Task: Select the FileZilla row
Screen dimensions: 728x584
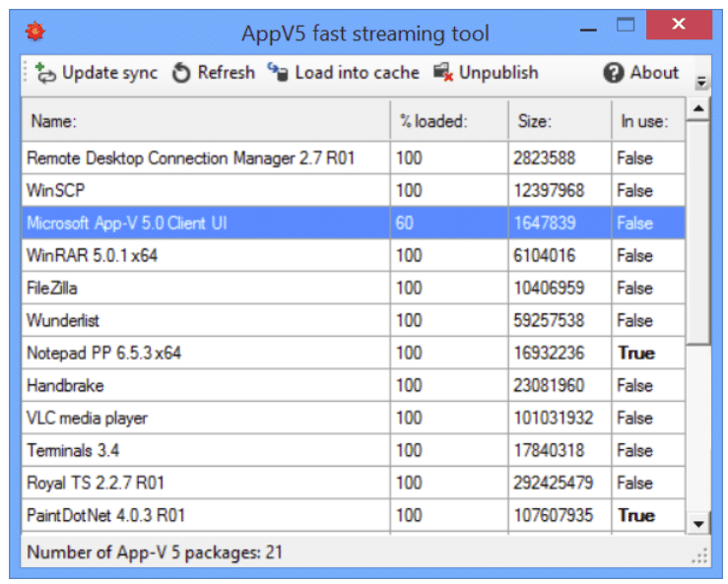Action: [354, 289]
